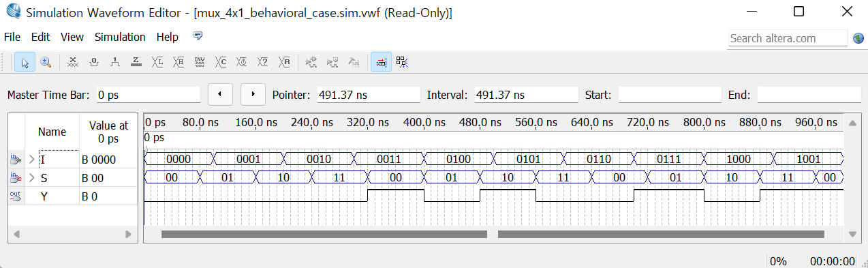Click the Name column header
Image resolution: width=868 pixels, height=268 pixels.
(52, 132)
